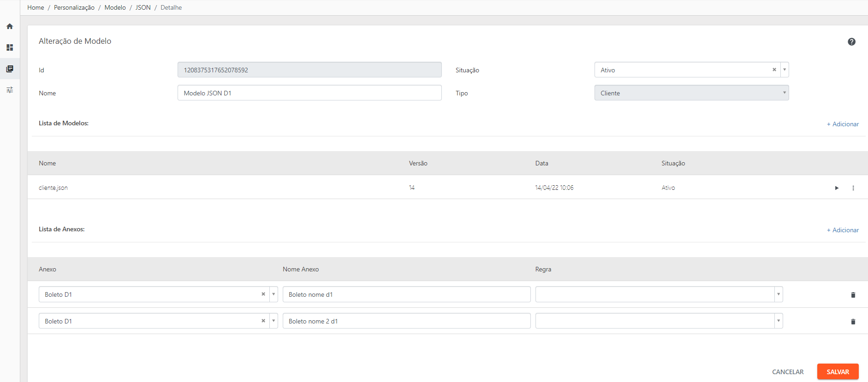Go to Personalização breadcrumb
Image resolution: width=868 pixels, height=382 pixels.
[x=74, y=7]
